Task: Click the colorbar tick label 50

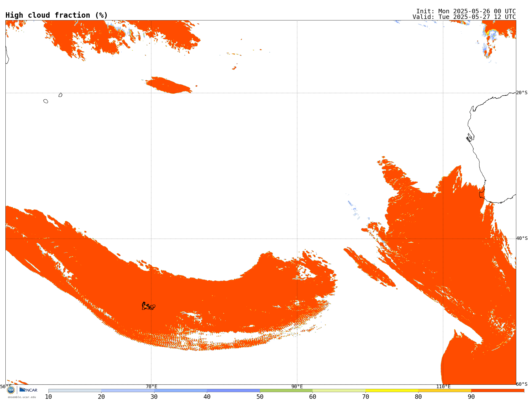Action: coord(260,397)
